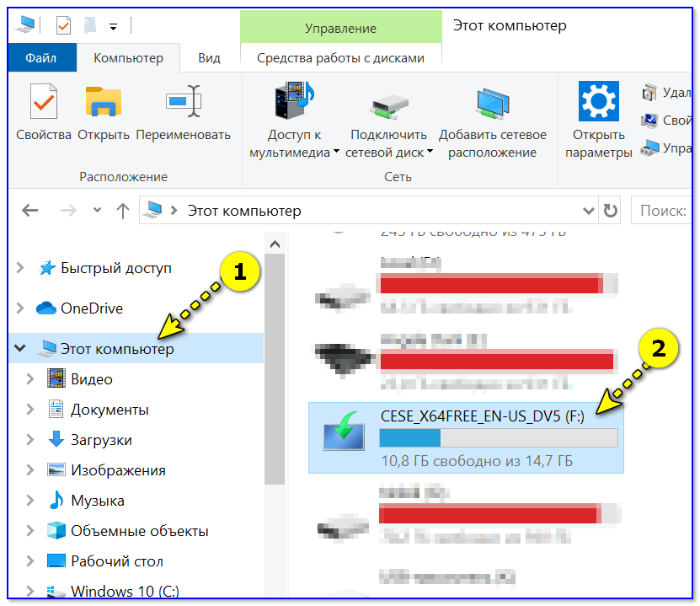Click the Properties (Свойства) ribbon icon
Viewport: 700px width, 606px height.
[43, 101]
